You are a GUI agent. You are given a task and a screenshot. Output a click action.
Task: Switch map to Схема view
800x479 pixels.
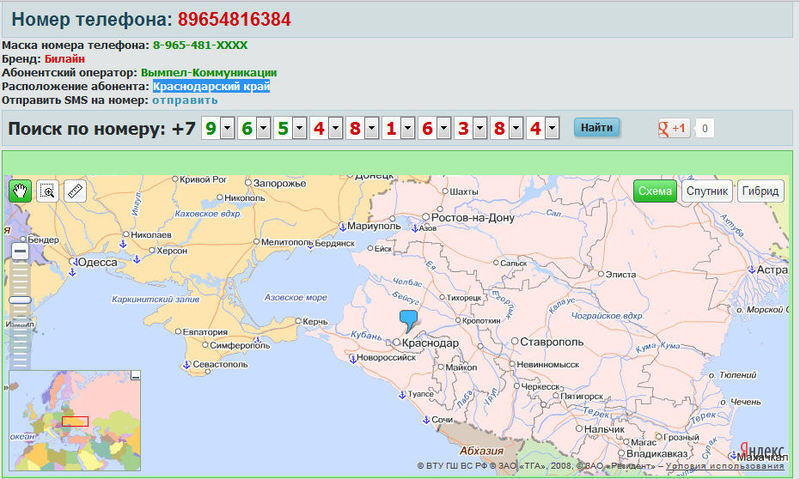[x=655, y=191]
